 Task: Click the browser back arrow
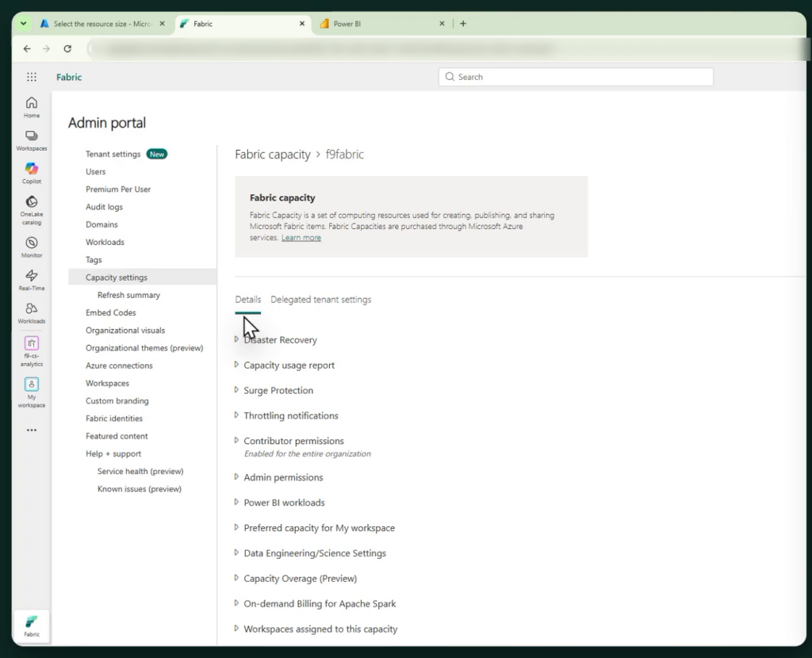pyautogui.click(x=27, y=48)
